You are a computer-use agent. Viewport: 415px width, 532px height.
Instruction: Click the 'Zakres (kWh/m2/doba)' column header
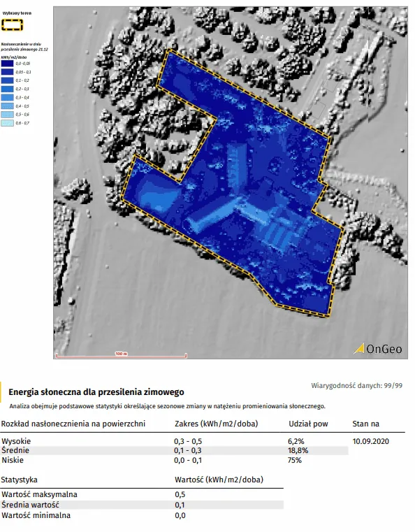click(x=217, y=424)
